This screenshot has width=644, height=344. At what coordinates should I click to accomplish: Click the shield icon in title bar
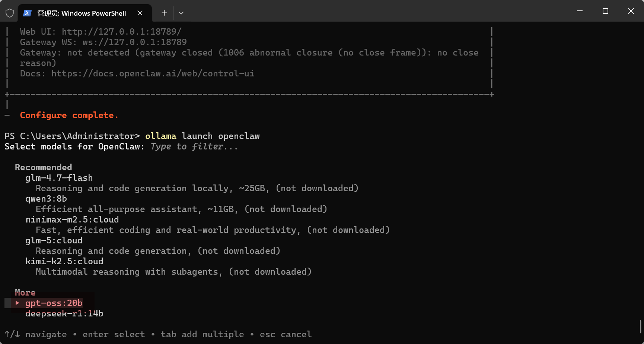(x=10, y=13)
